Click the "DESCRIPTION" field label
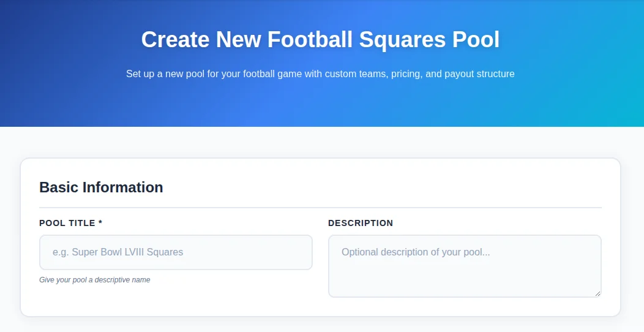 (361, 223)
